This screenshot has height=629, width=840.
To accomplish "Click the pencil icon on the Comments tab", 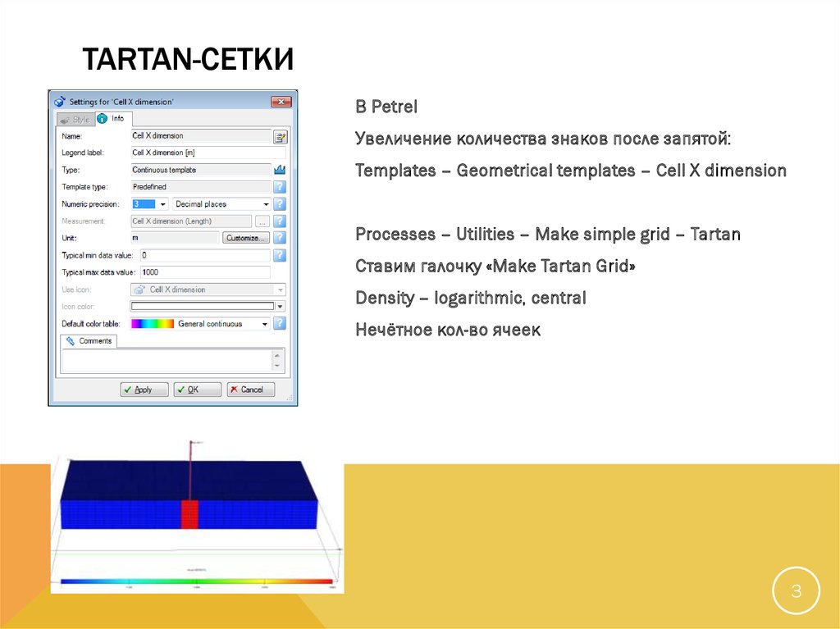I will pos(70,340).
